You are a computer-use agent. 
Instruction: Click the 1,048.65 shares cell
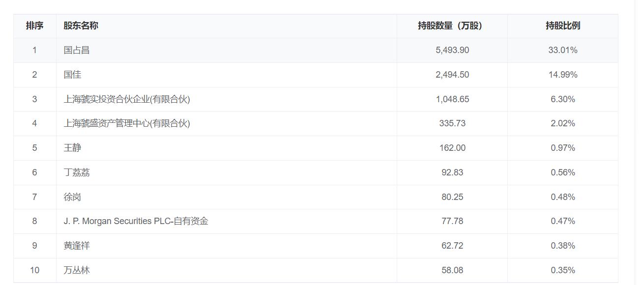[452, 99]
